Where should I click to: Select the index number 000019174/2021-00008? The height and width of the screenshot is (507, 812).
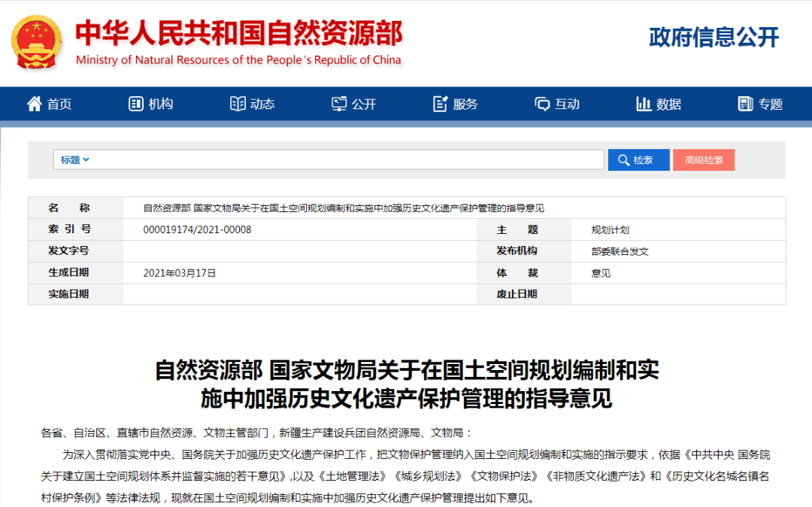coord(197,229)
